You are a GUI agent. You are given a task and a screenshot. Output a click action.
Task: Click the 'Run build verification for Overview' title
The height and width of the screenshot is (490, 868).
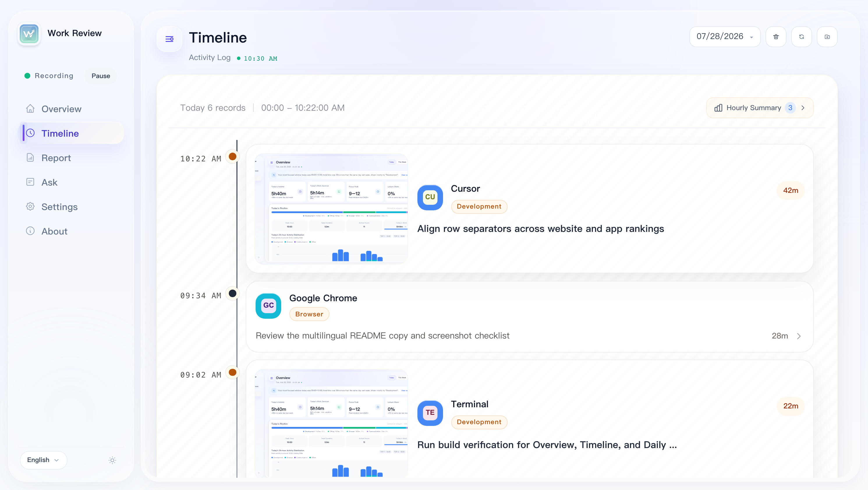coord(547,445)
